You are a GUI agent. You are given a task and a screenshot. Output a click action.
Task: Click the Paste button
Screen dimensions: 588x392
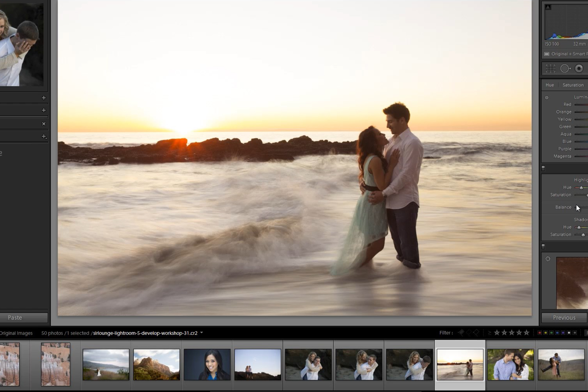point(24,318)
